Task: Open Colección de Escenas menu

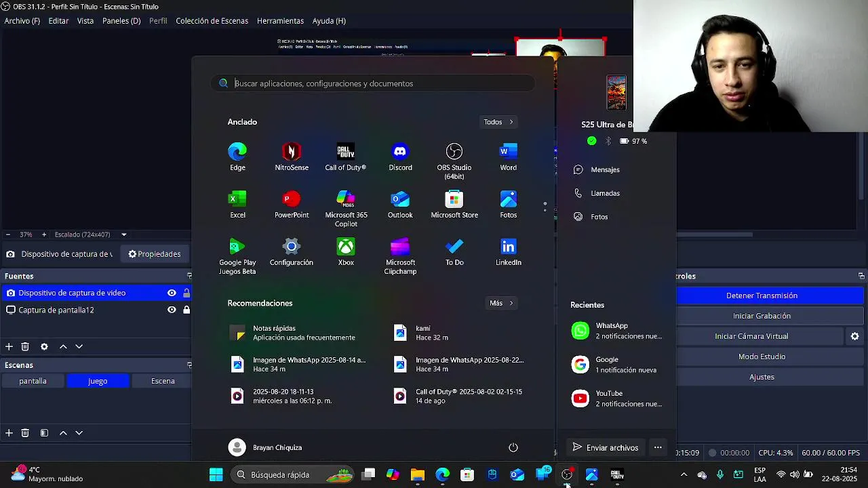Action: tap(212, 21)
